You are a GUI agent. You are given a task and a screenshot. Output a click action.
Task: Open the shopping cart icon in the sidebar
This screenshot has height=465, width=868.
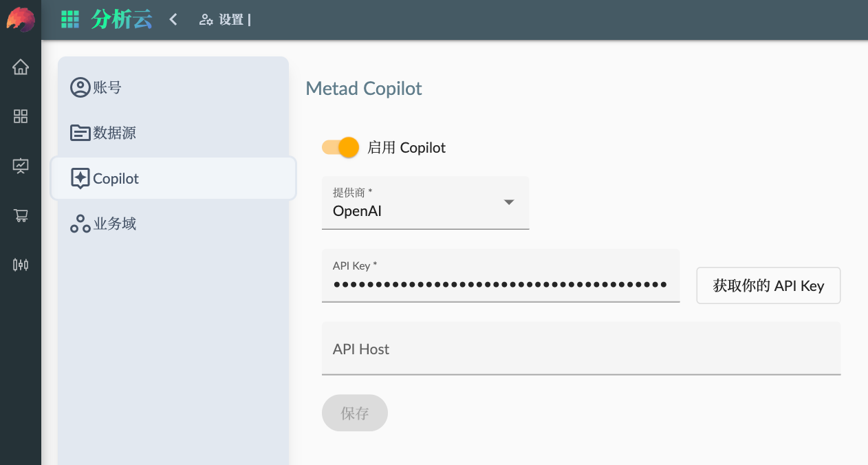(21, 215)
